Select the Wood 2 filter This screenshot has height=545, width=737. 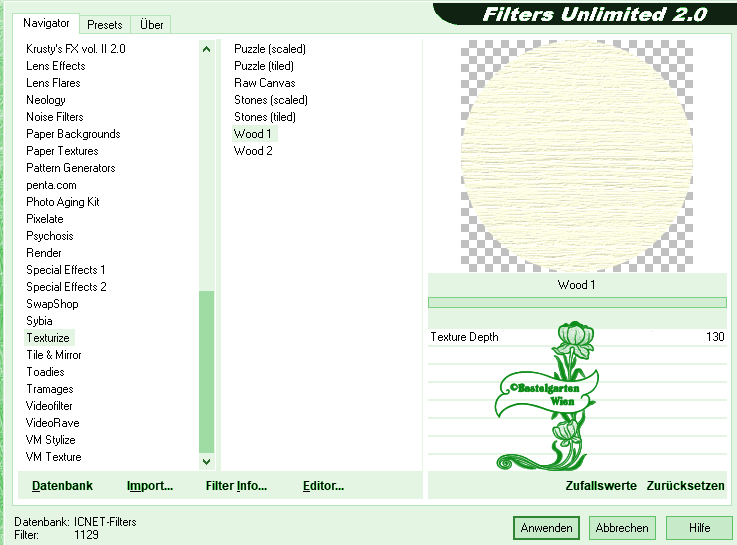253,151
